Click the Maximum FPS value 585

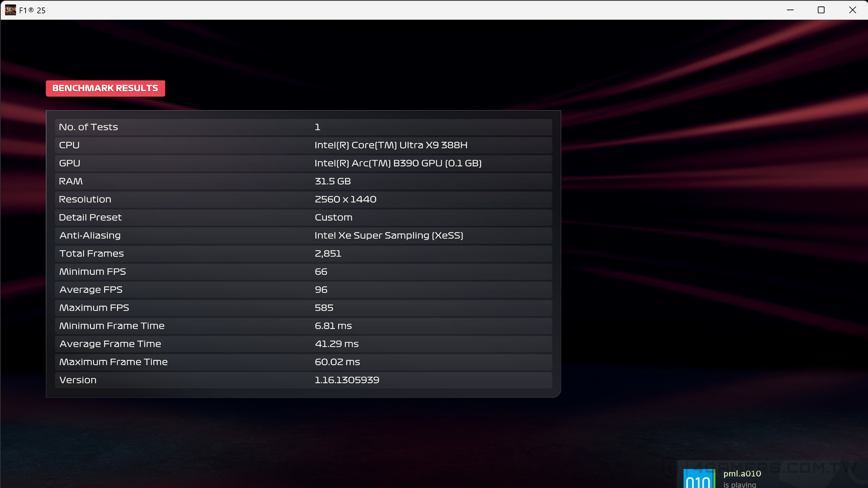(x=324, y=308)
